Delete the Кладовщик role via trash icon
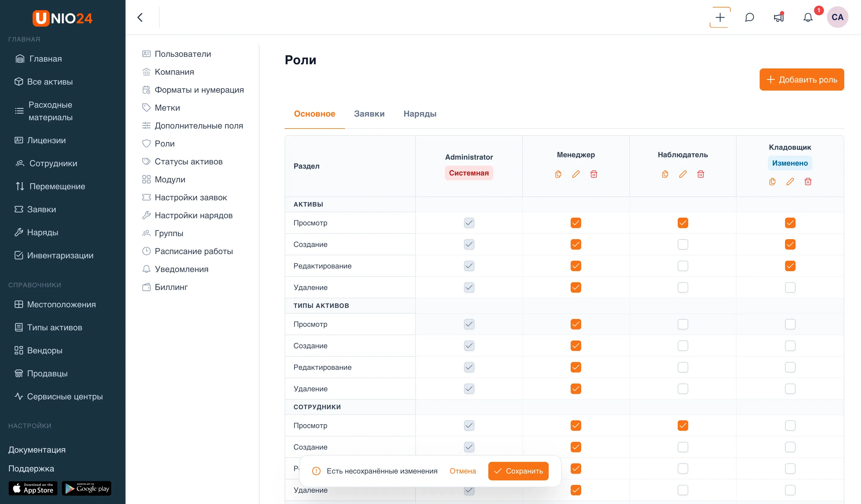The width and height of the screenshot is (861, 504). [808, 181]
